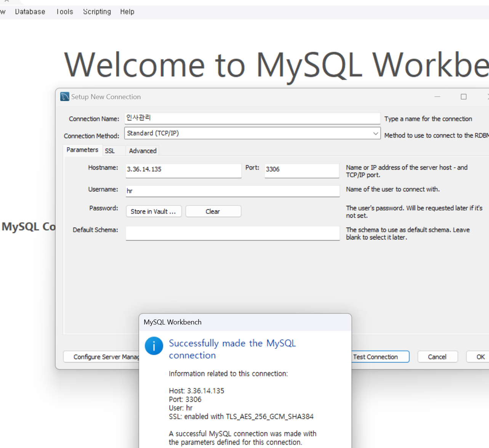Switch to the Parameters tab
The width and height of the screenshot is (489, 448).
pos(82,150)
